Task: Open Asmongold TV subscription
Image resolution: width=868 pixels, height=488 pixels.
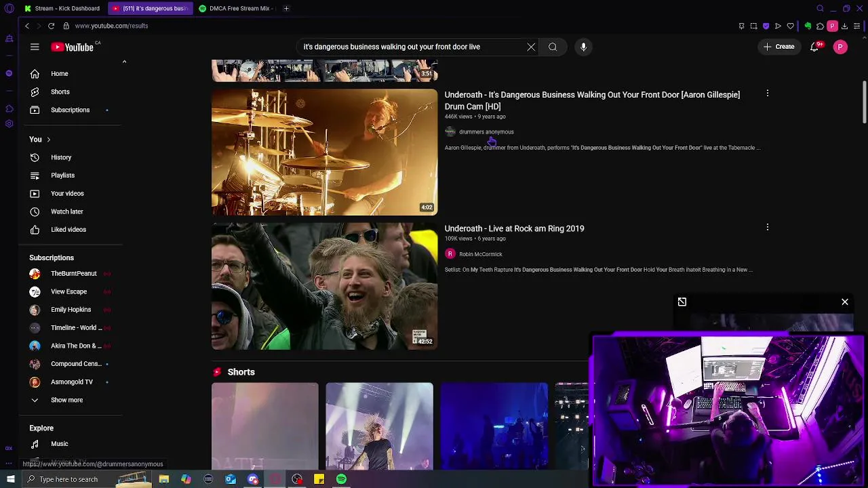Action: (x=72, y=382)
